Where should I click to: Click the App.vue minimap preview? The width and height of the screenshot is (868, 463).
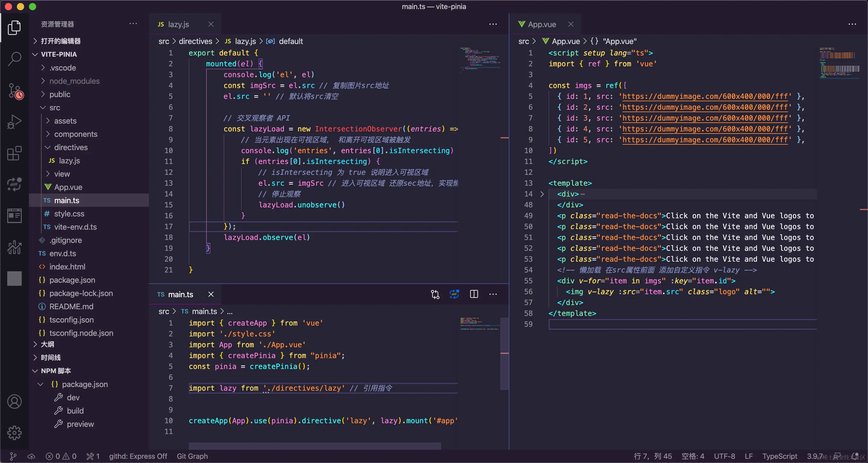[839, 63]
